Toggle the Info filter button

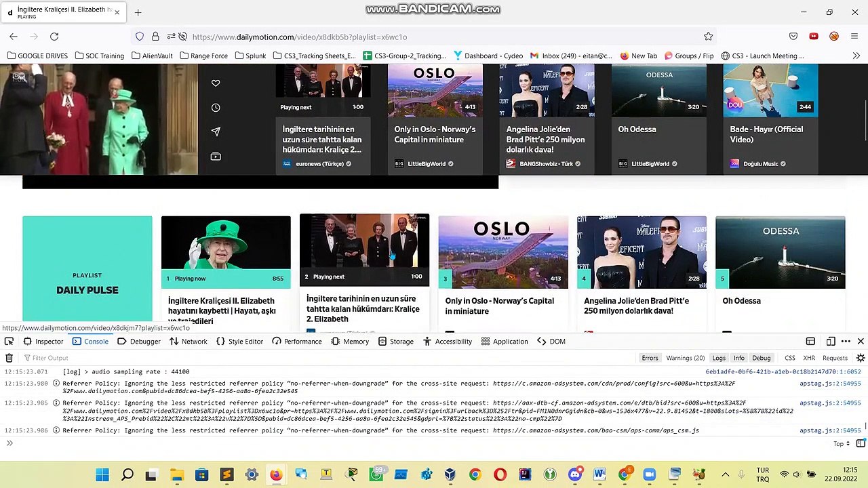click(x=738, y=358)
